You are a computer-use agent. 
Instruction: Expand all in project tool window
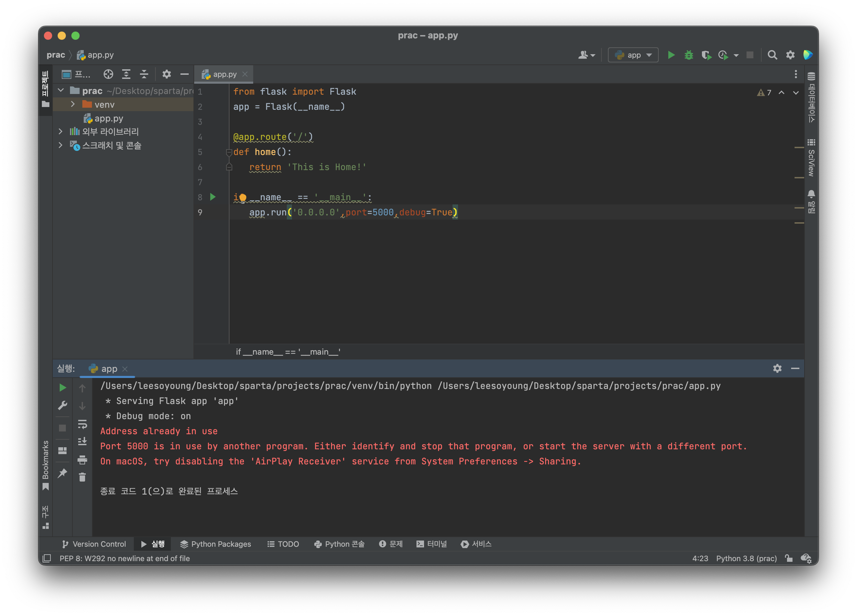[x=126, y=74]
